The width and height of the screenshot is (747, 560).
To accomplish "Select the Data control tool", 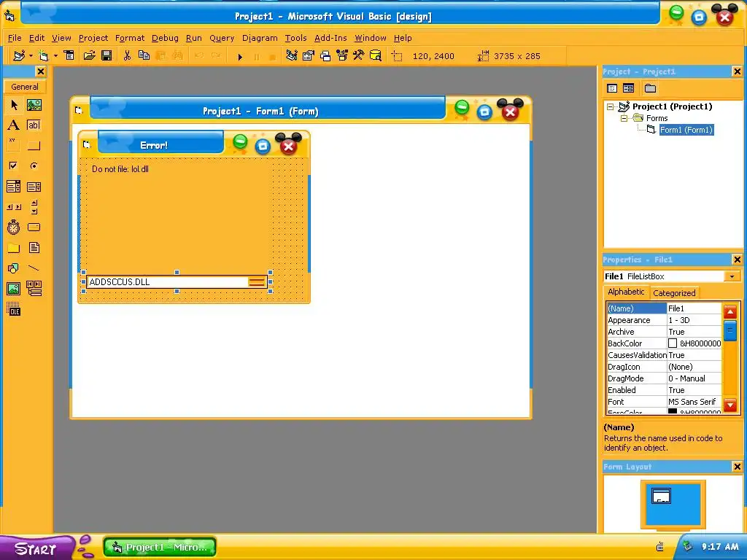I will pyautogui.click(x=34, y=289).
